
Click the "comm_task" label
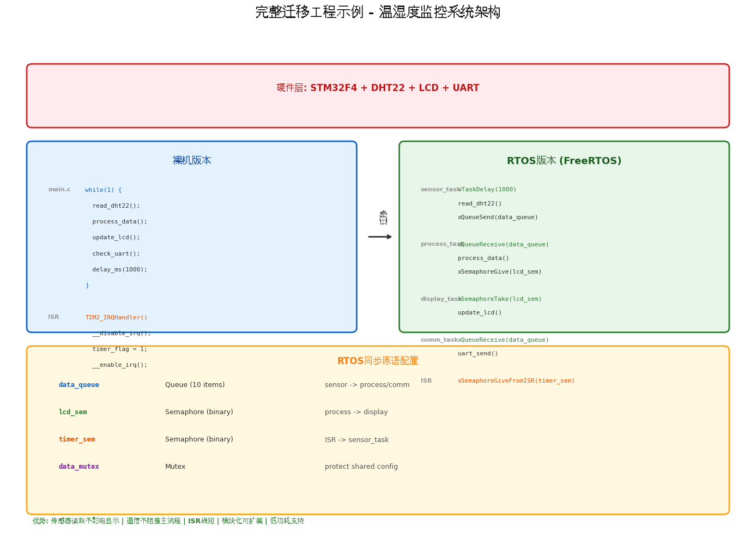tap(439, 340)
